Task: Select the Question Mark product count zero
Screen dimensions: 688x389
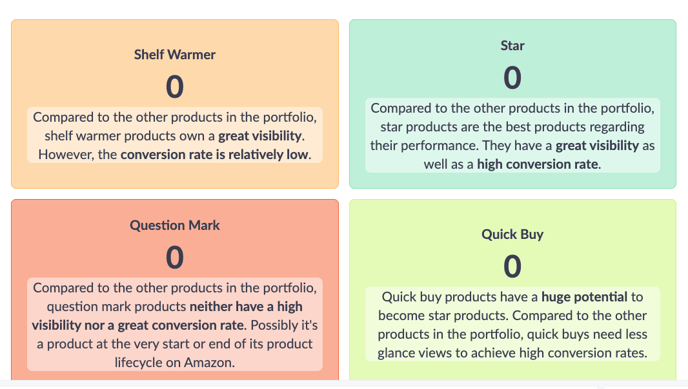Action: point(175,257)
